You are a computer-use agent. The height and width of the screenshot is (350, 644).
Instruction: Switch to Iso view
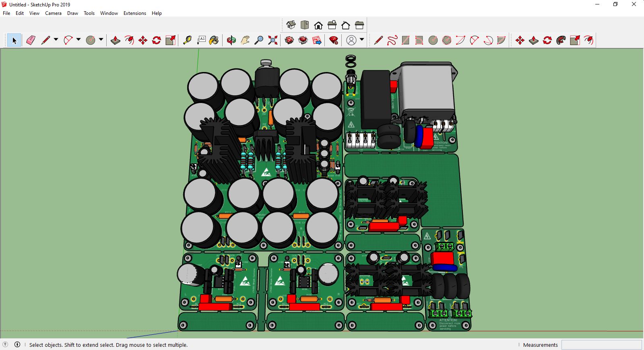click(291, 25)
